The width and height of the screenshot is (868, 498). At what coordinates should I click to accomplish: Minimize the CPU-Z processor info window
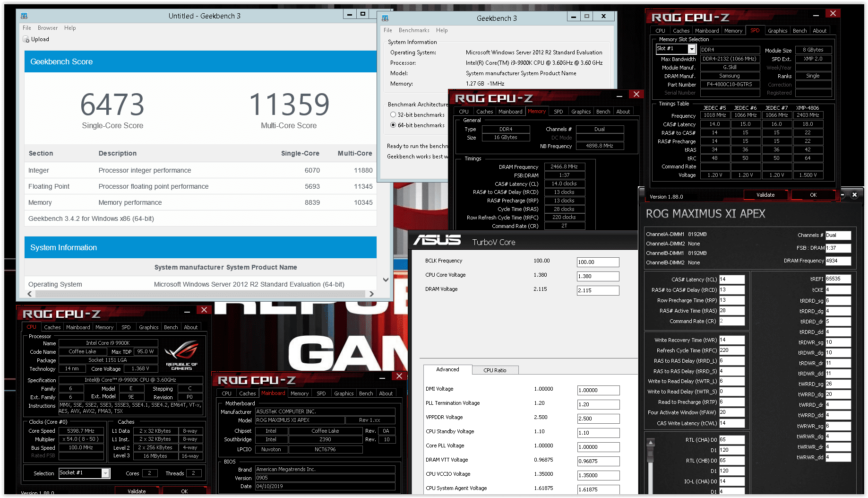187,312
